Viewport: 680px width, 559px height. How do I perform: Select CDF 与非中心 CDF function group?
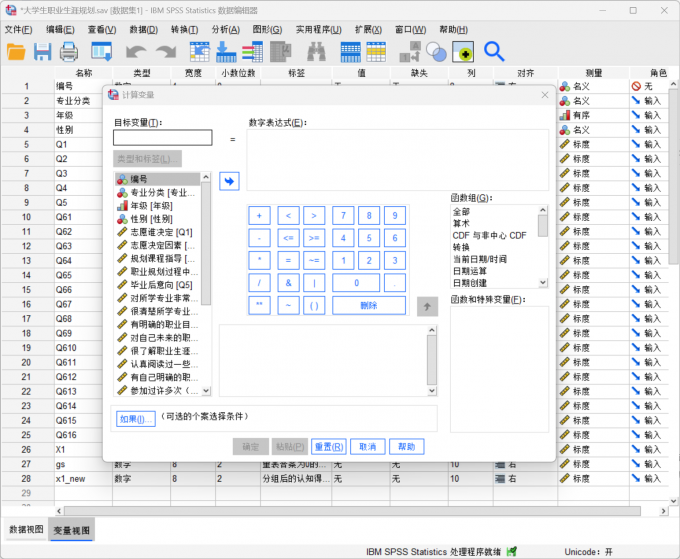pos(489,235)
